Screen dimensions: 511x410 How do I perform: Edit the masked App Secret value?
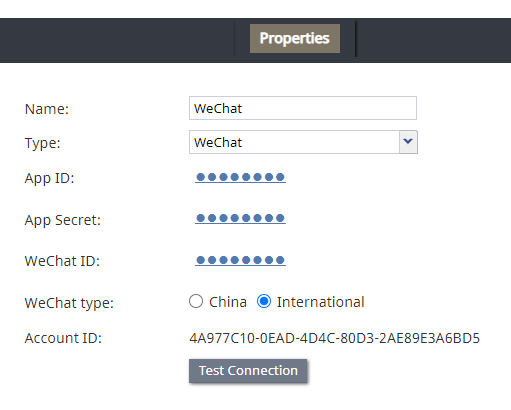tap(240, 218)
